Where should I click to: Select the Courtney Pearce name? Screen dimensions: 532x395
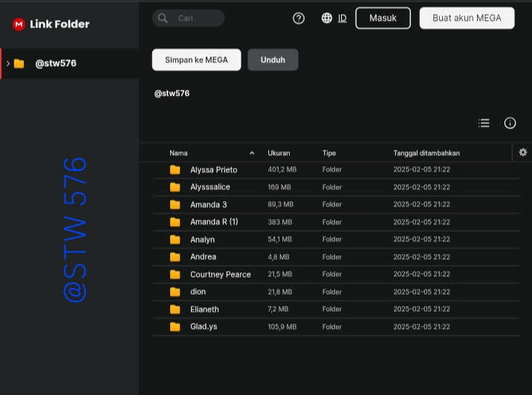pos(221,274)
